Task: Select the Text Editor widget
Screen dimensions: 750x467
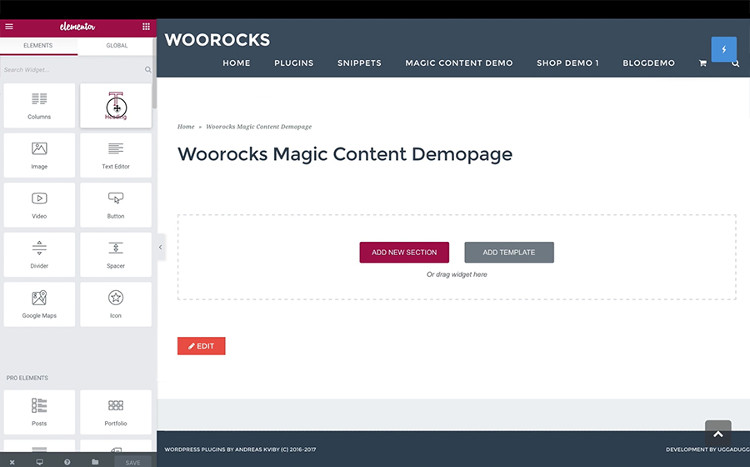Action: point(116,155)
